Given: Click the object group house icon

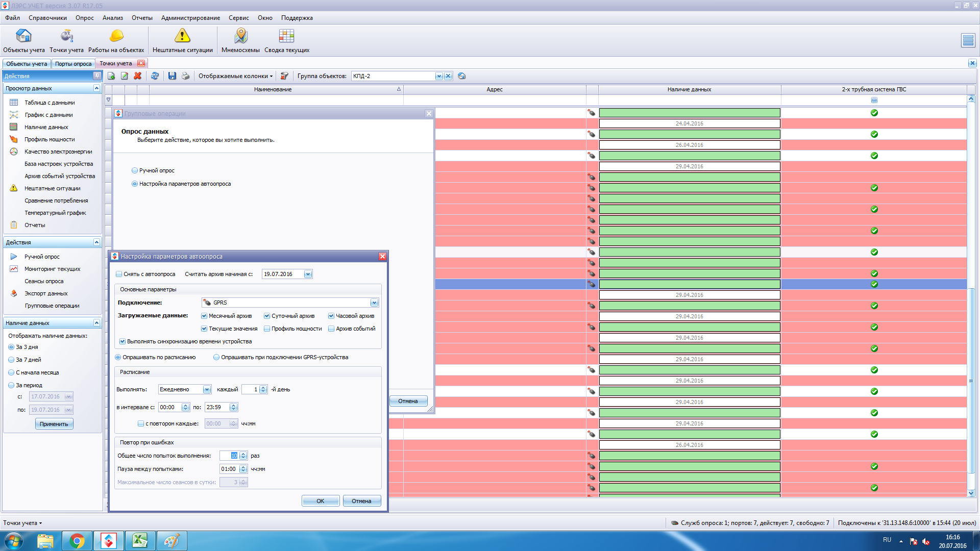Looking at the screenshot, I should 461,76.
